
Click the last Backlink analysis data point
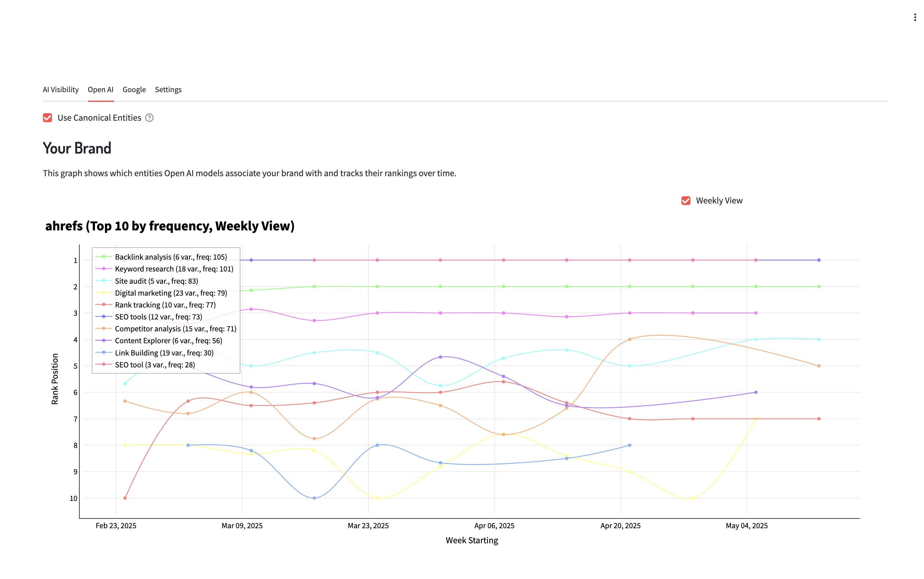coord(818,287)
